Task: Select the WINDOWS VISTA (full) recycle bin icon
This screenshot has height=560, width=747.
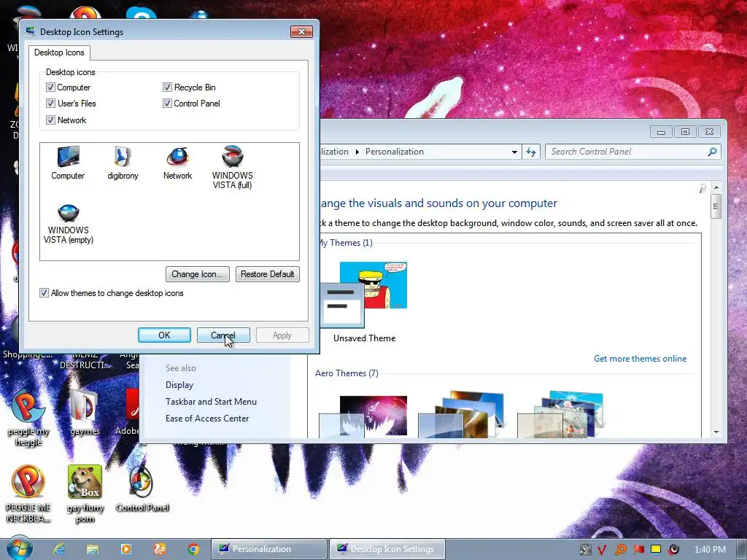Action: [x=233, y=168]
